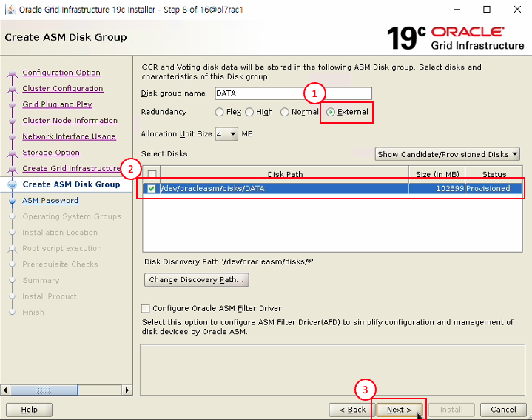
Task: Jump to Grid Plug and Play step
Action: pos(57,104)
